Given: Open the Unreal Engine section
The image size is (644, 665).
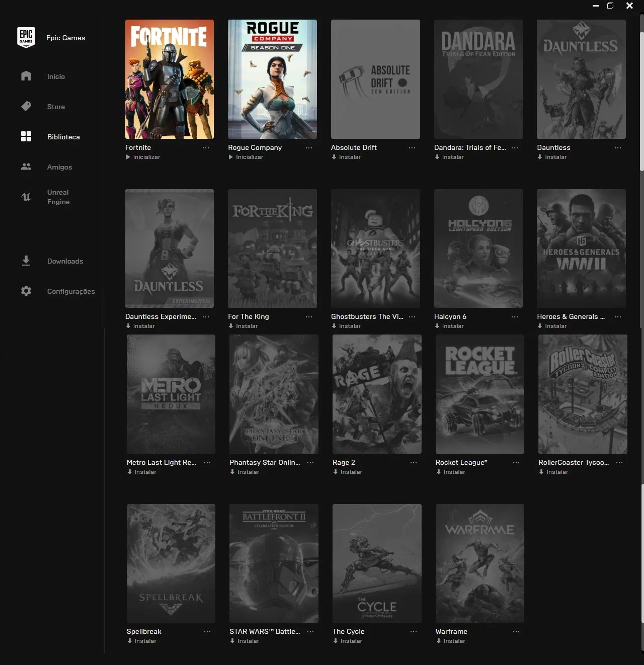Looking at the screenshot, I should pyautogui.click(x=58, y=197).
